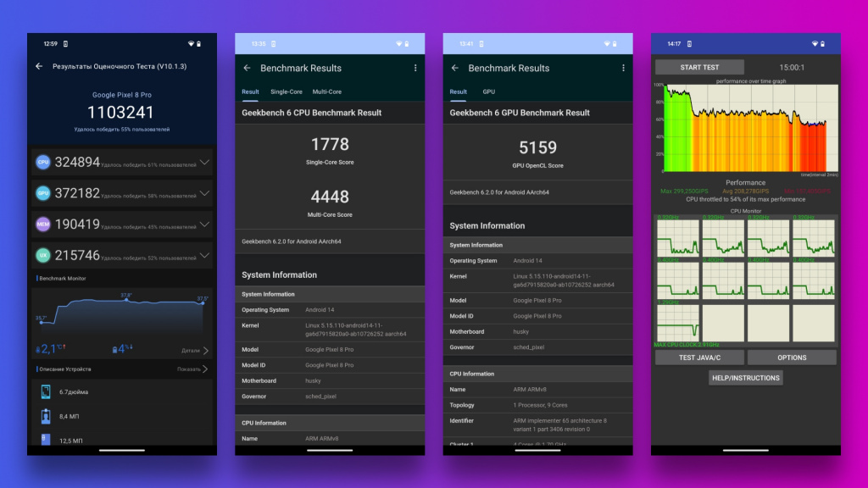Open overflow menu in GPU Benchmark Results

pos(623,68)
